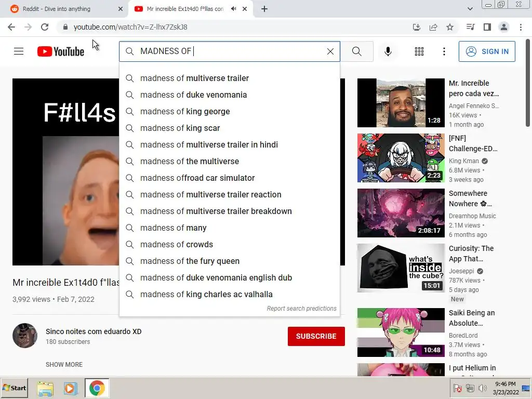Expand the tab search dropdown

click(x=470, y=9)
